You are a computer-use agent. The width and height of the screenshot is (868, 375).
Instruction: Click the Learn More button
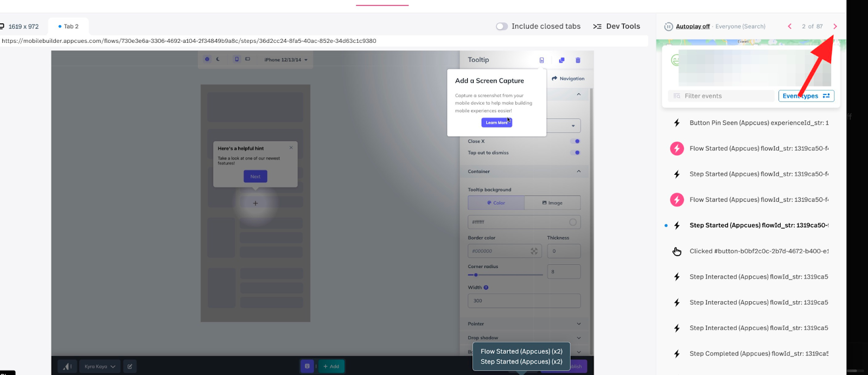tap(496, 123)
